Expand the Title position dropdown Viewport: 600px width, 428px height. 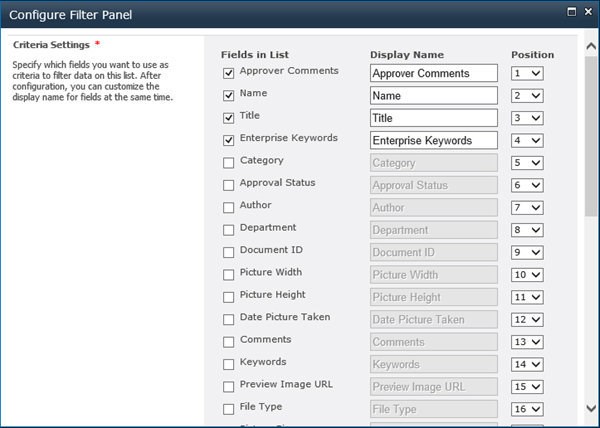526,118
